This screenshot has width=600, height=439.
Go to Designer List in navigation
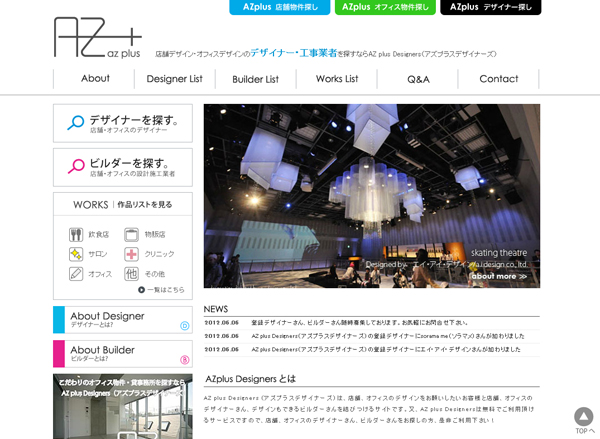(174, 79)
